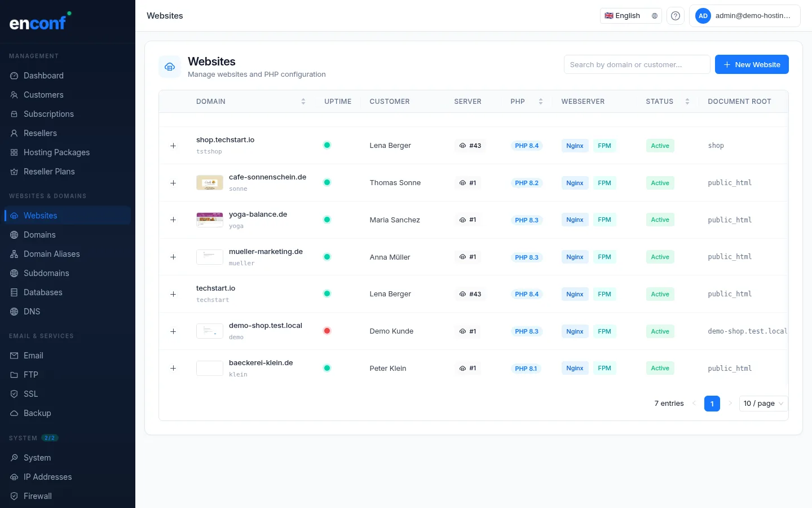Viewport: 812px width, 508px height.
Task: Click the Hosting Packages sidebar icon
Action: pos(14,152)
